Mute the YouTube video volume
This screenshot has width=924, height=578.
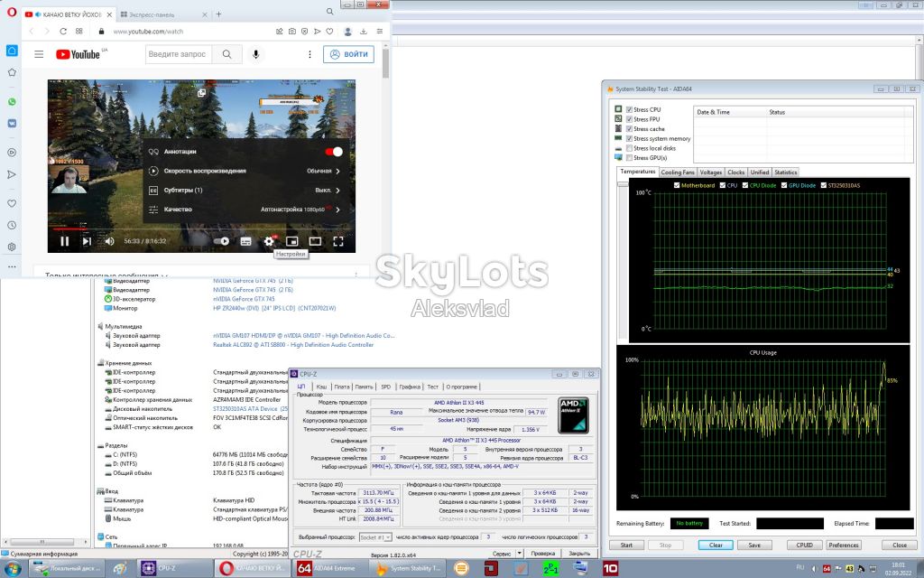(109, 241)
